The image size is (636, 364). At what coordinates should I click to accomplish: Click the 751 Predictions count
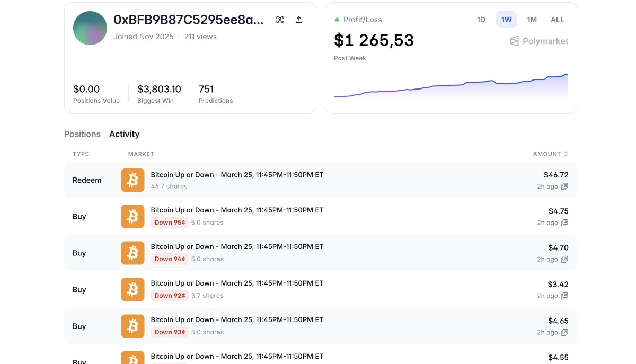206,89
